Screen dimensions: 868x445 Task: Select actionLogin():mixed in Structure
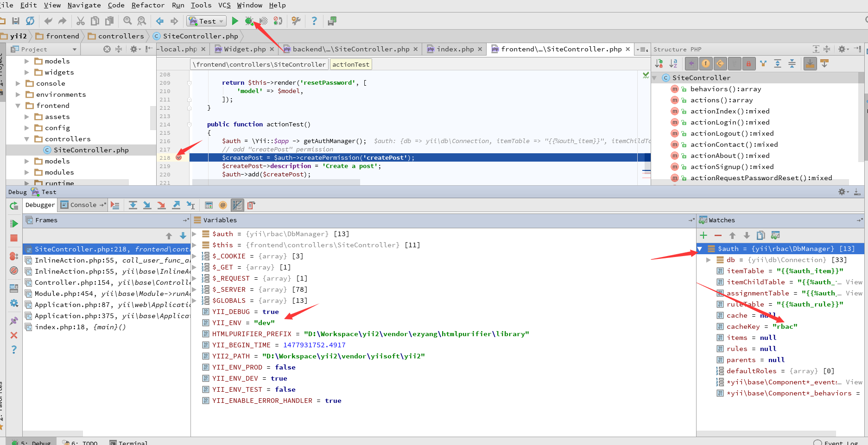(729, 122)
